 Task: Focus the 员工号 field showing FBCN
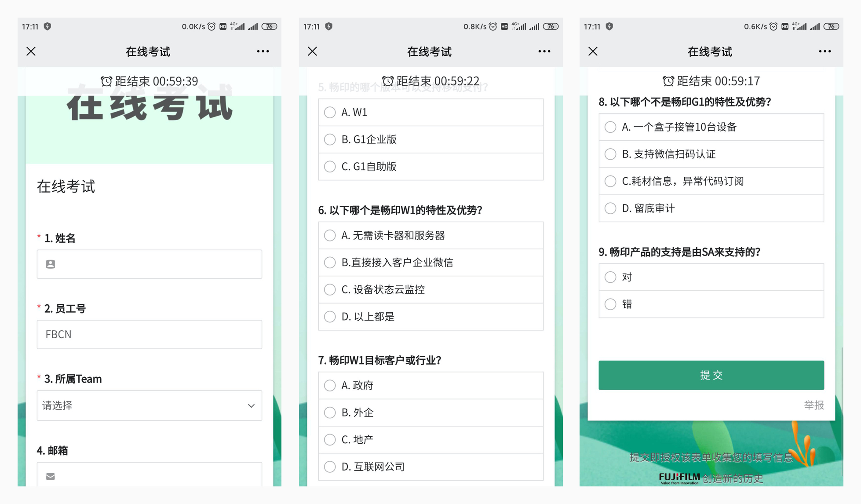(150, 334)
